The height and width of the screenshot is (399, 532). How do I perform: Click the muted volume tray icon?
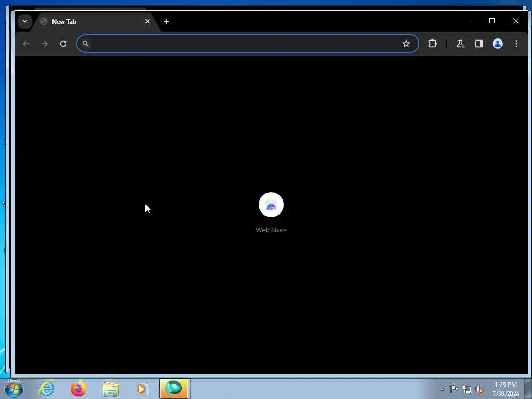click(x=480, y=389)
